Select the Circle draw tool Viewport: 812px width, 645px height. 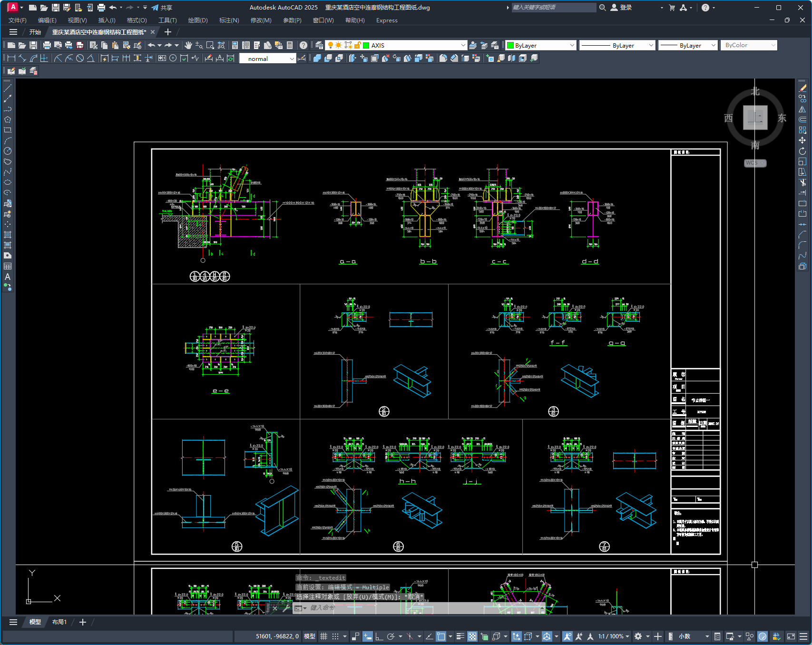(x=8, y=151)
